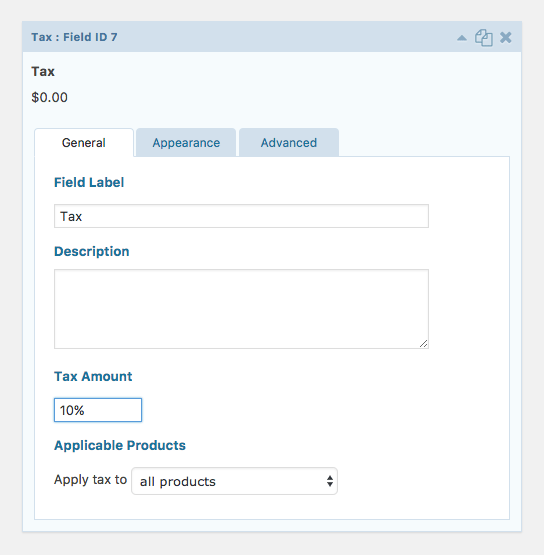Collapse the Tax field with the up arrow
Screen dimensions: 544x555
[462, 38]
